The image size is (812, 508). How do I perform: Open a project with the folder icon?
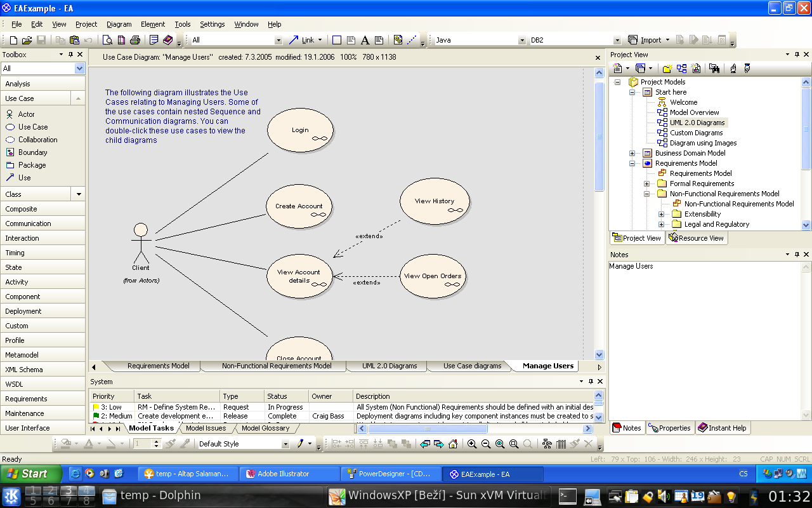27,40
